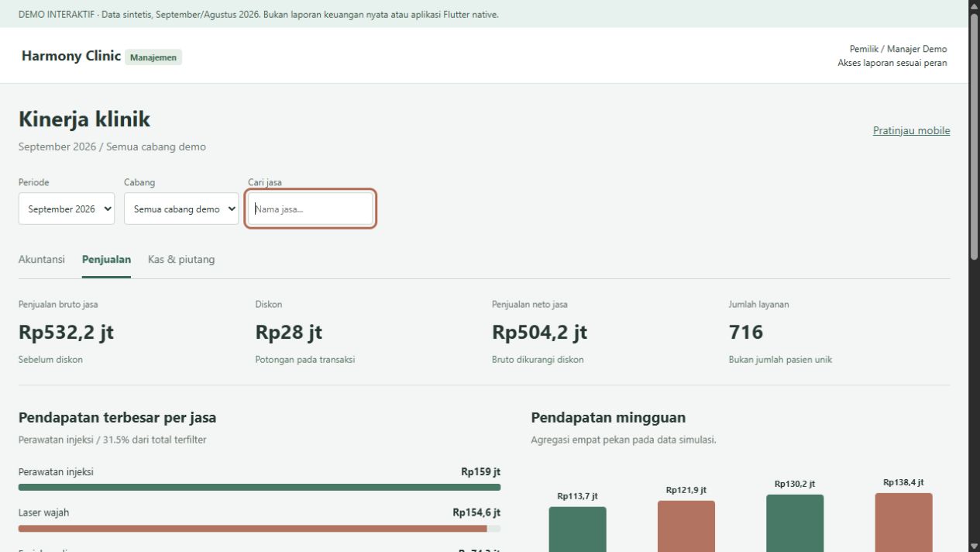Click the Harmony Clinic brand title
Screen dimensions: 980x552
click(71, 56)
